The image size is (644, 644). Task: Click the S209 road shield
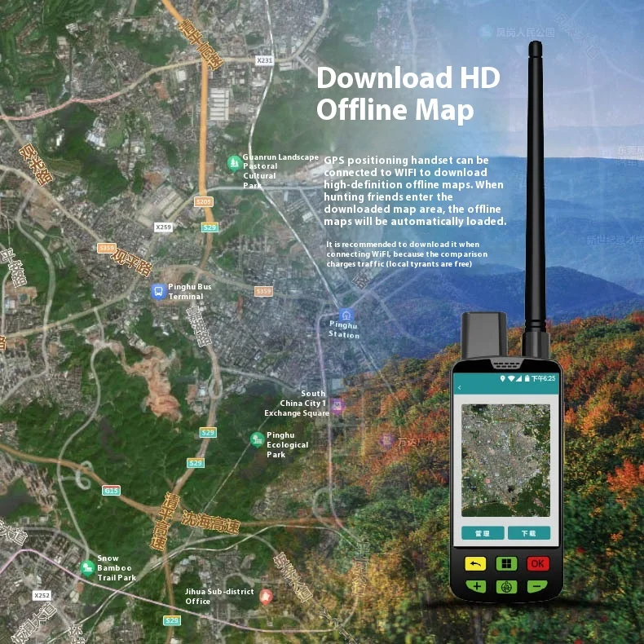(x=203, y=201)
